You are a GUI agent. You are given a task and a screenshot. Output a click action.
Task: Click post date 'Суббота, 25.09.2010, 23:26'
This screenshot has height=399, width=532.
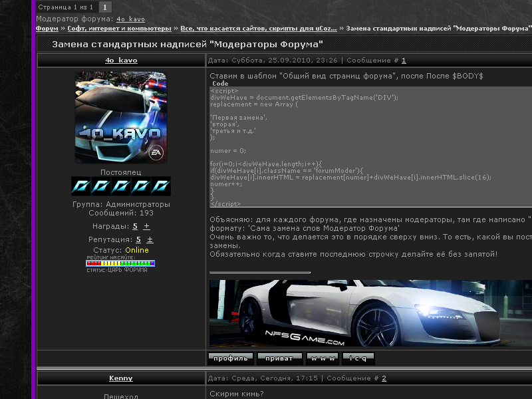(285, 61)
